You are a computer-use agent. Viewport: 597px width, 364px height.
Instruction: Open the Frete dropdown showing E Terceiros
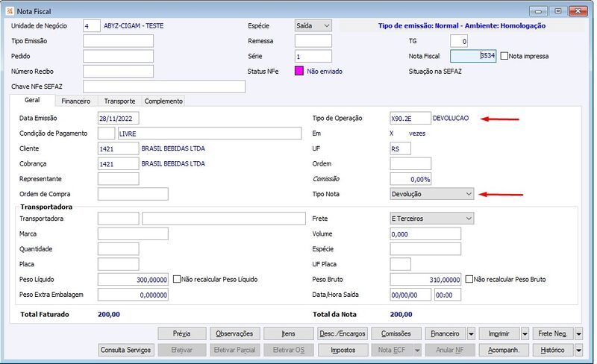click(x=432, y=219)
